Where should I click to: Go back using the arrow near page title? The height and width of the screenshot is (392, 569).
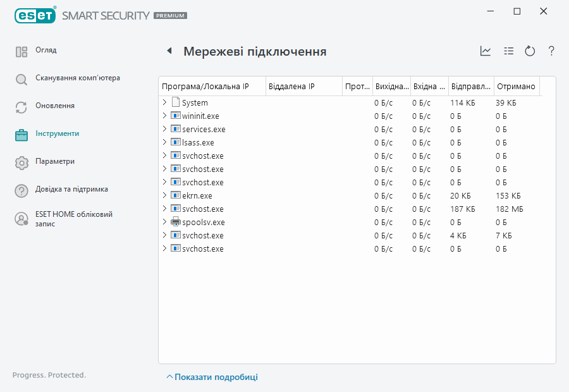click(x=169, y=51)
